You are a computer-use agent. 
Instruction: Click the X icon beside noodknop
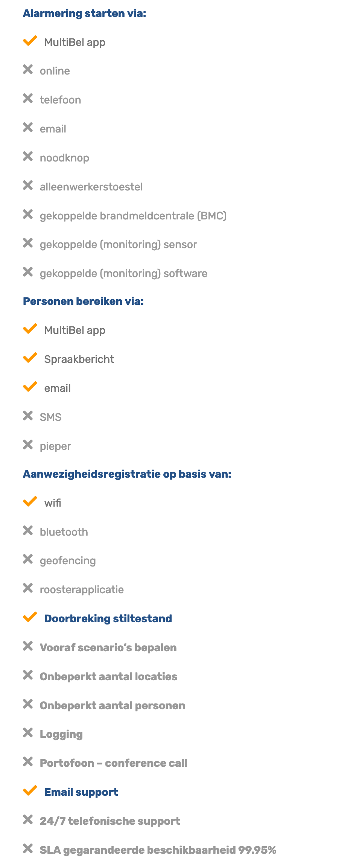pyautogui.click(x=28, y=157)
